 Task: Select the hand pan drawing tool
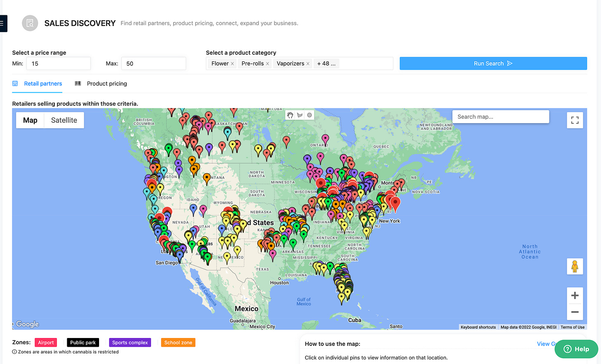(290, 115)
